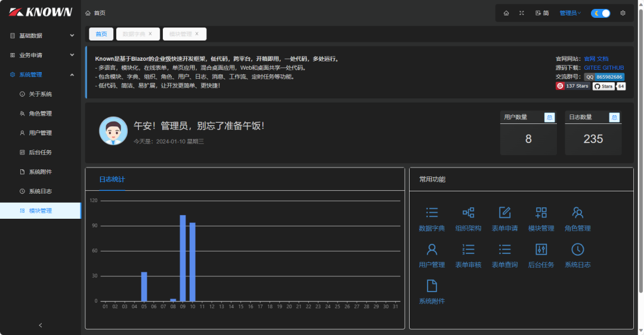Open the 组织架构 shortcut icon

point(468,213)
